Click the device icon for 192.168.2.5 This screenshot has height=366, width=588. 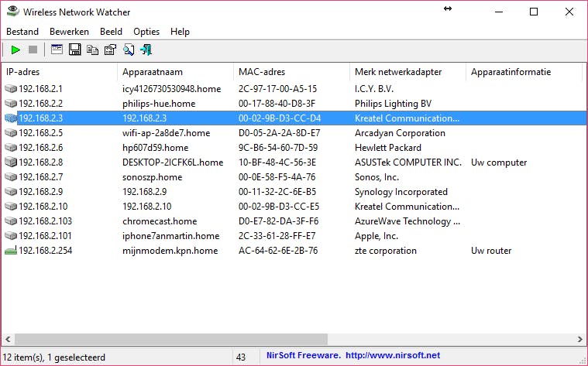[x=11, y=133]
